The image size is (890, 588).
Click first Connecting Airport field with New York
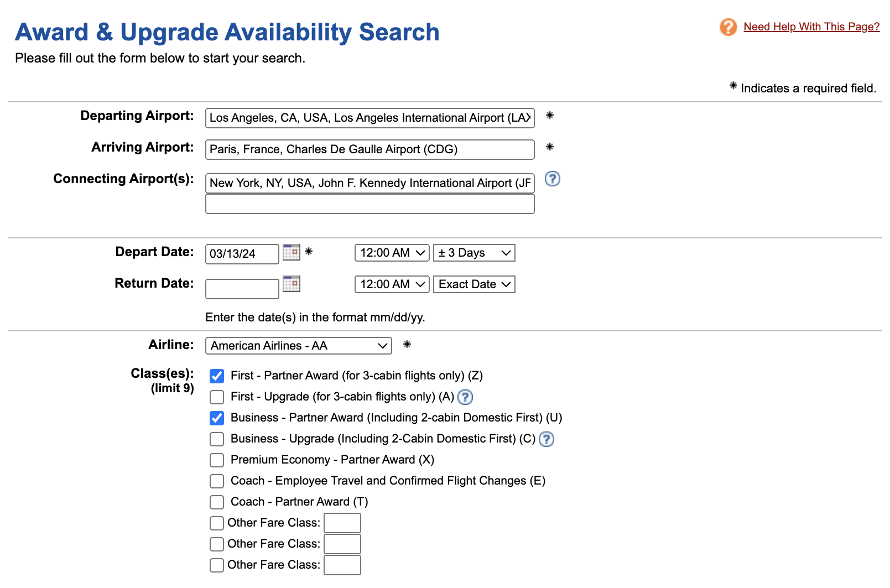(370, 183)
